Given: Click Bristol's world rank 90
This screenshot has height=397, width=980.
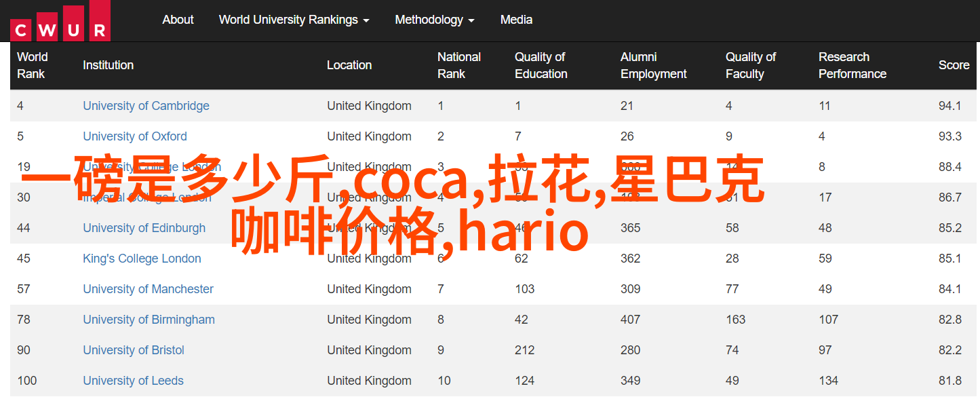Looking at the screenshot, I should (x=24, y=350).
